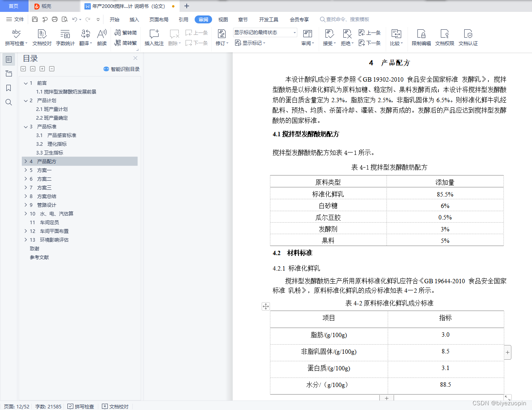Open the bookmarks panel in the left sidebar
This screenshot has height=410, width=532.
coord(8,88)
